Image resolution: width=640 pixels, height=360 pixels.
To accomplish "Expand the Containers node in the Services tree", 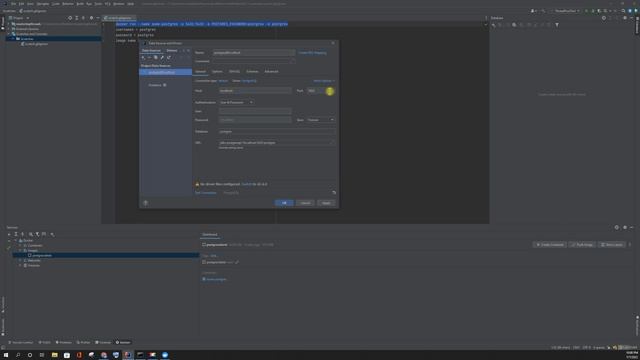I will [x=20, y=246].
